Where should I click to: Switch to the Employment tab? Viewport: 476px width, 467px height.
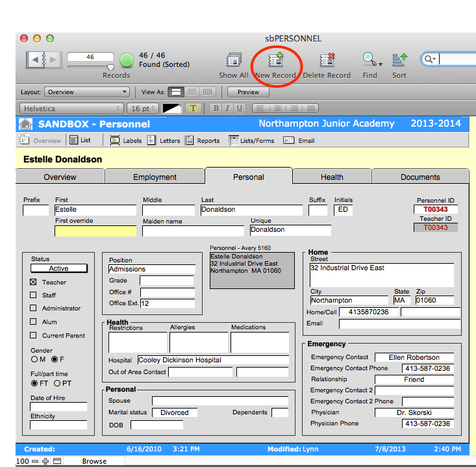(155, 177)
